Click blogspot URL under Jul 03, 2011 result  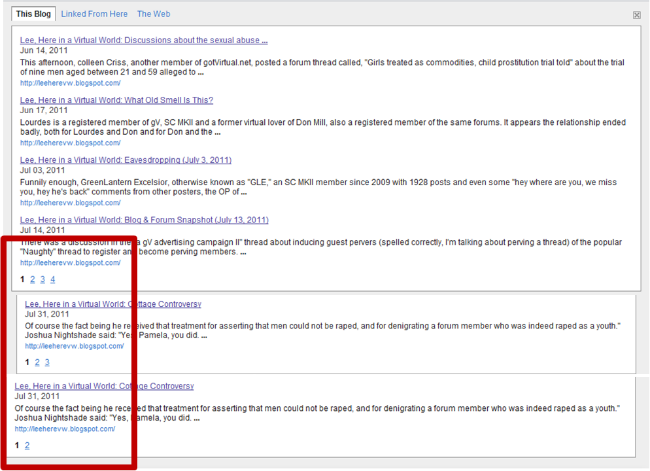[70, 203]
